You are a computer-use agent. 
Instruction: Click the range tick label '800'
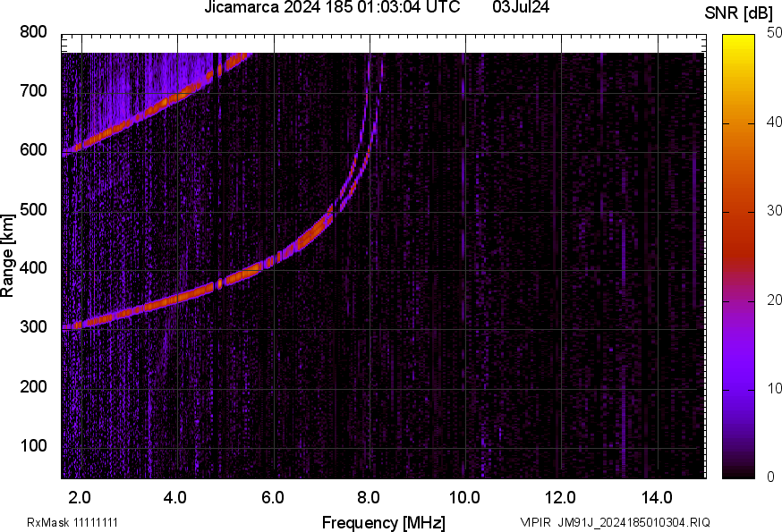tap(33, 32)
